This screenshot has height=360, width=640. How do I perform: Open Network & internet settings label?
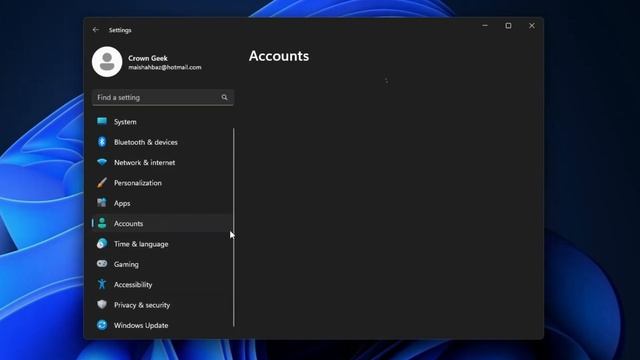click(x=144, y=162)
